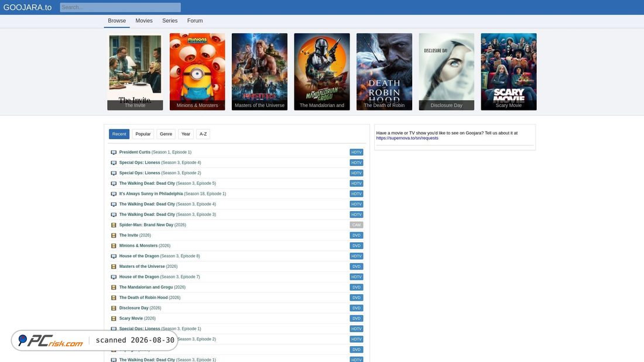Click HDTV badge on President Curtis row
The height and width of the screenshot is (362, 644).
pos(357,152)
